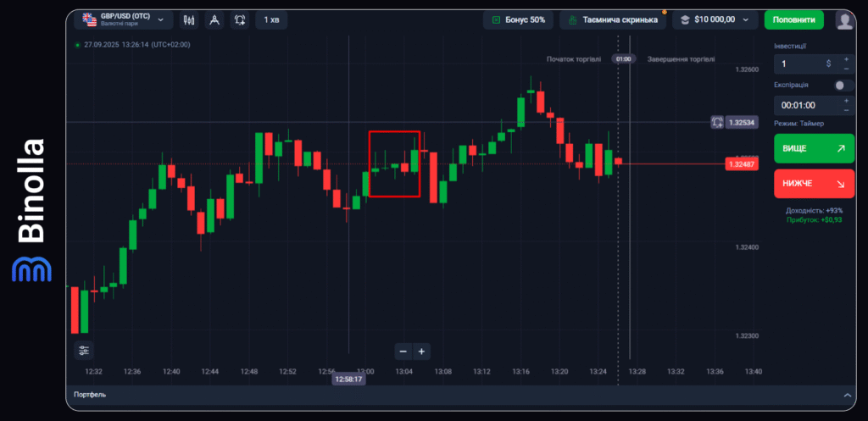Open the 1 хв timeframe selector
The image size is (868, 421).
pos(271,19)
